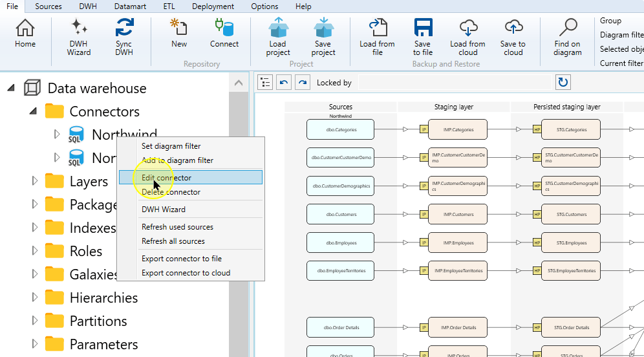Click the Group ribbon option
The image size is (644, 357).
point(610,21)
